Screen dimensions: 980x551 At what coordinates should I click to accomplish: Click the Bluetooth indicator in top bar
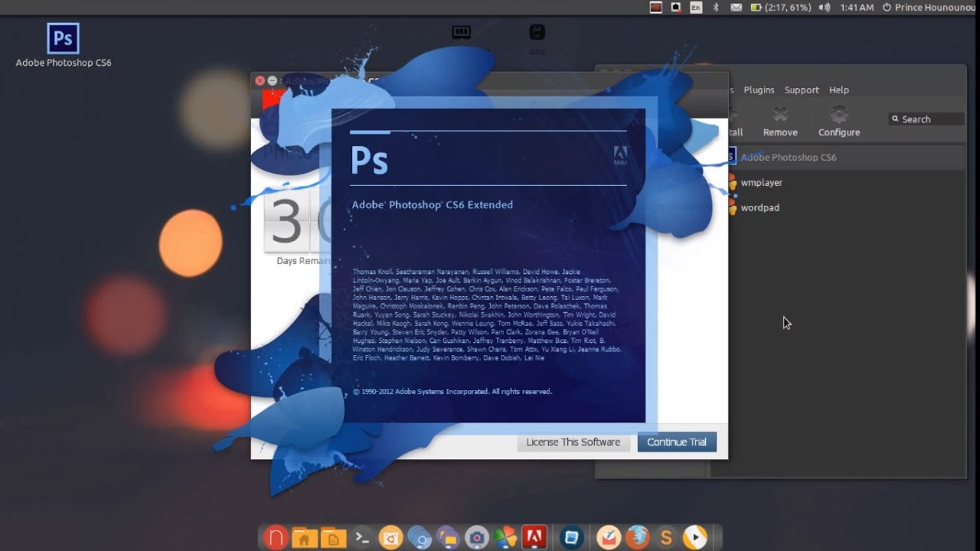click(717, 7)
